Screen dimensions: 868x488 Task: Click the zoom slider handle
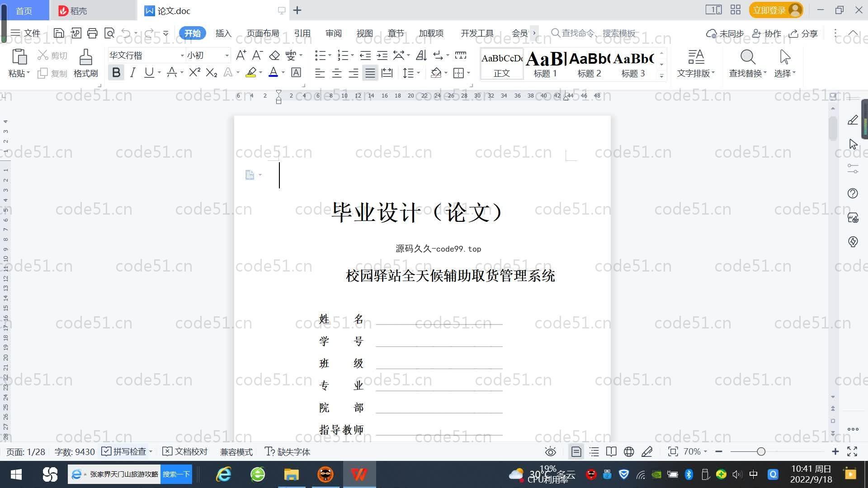[761, 451]
